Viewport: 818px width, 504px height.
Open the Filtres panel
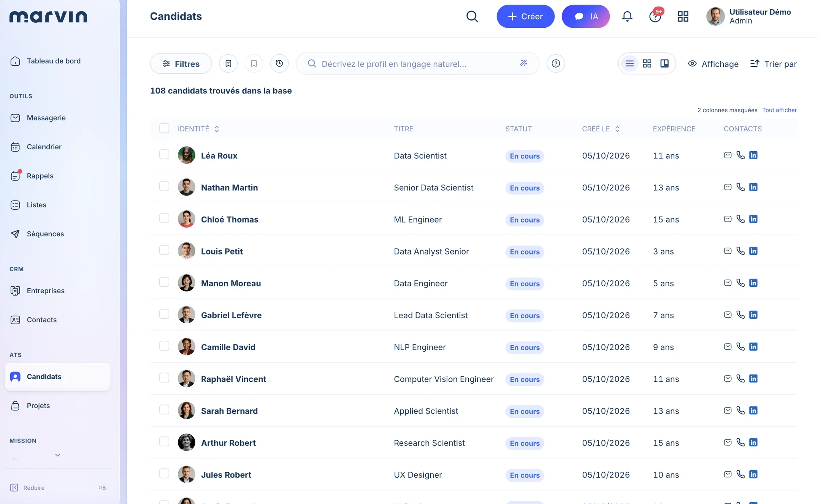point(181,63)
